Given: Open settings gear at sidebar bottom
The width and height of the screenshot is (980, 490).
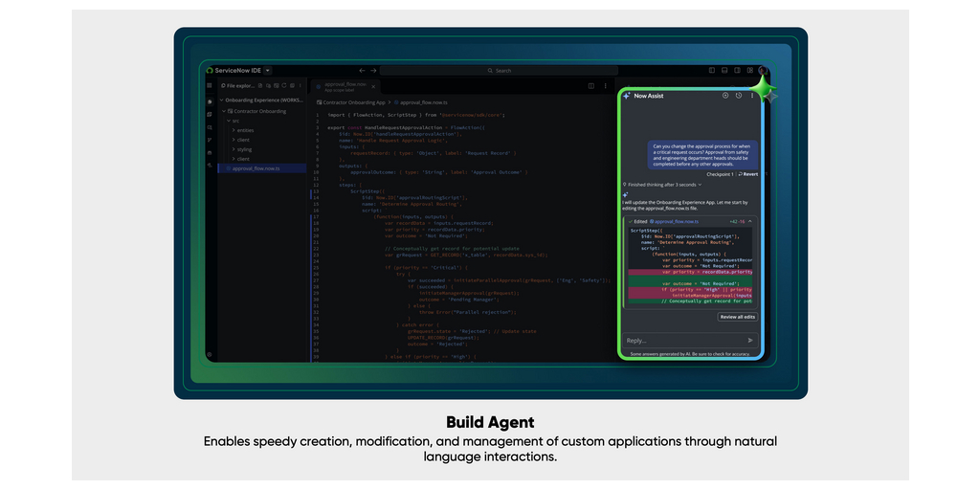Looking at the screenshot, I should point(210,354).
